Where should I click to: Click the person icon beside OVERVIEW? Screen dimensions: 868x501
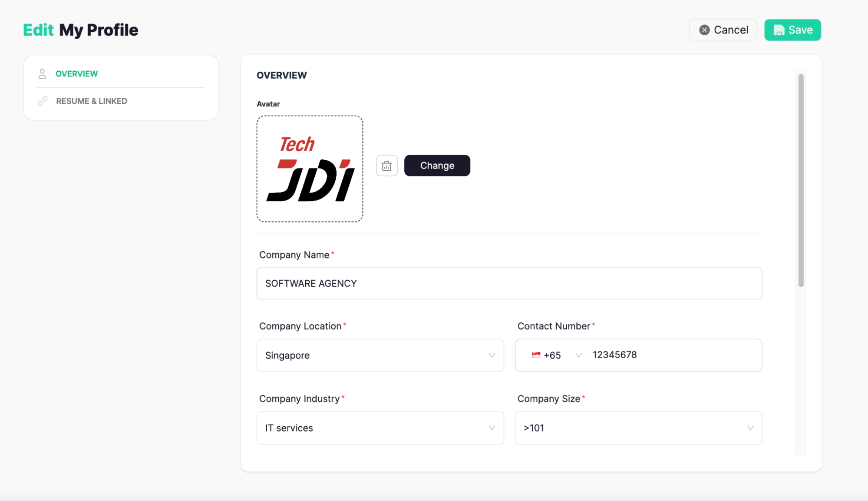(42, 73)
